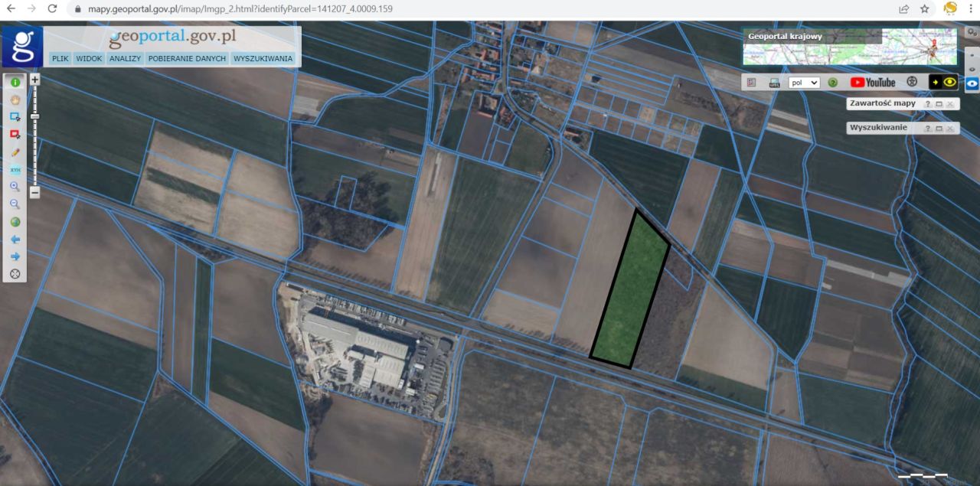Open the legend icon in top toolbar
This screenshot has height=486, width=980.
pyautogui.click(x=751, y=82)
